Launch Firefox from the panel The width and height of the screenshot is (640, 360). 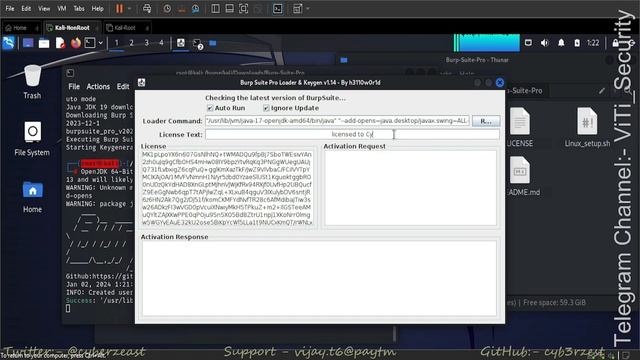(76, 43)
